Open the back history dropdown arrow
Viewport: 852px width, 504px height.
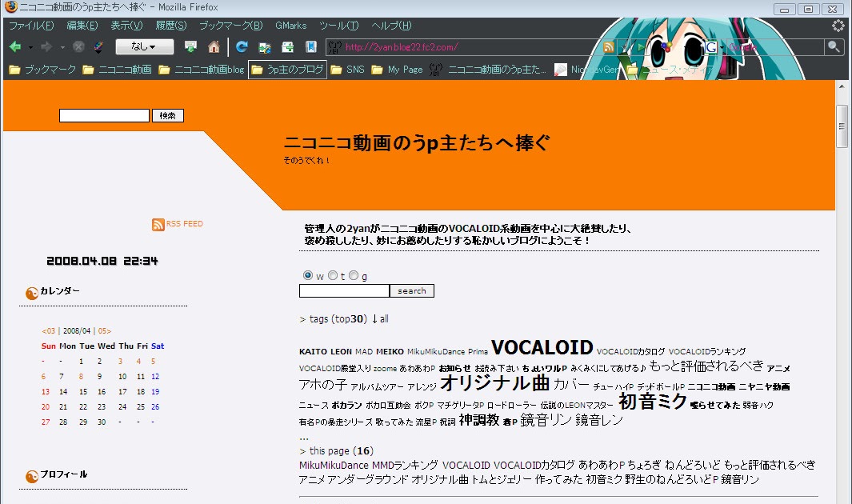(30, 48)
